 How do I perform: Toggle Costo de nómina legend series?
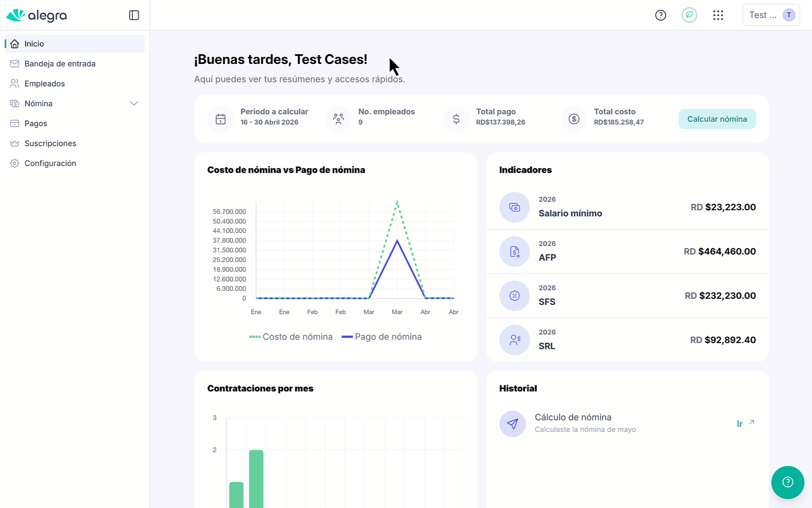pyautogui.click(x=291, y=337)
